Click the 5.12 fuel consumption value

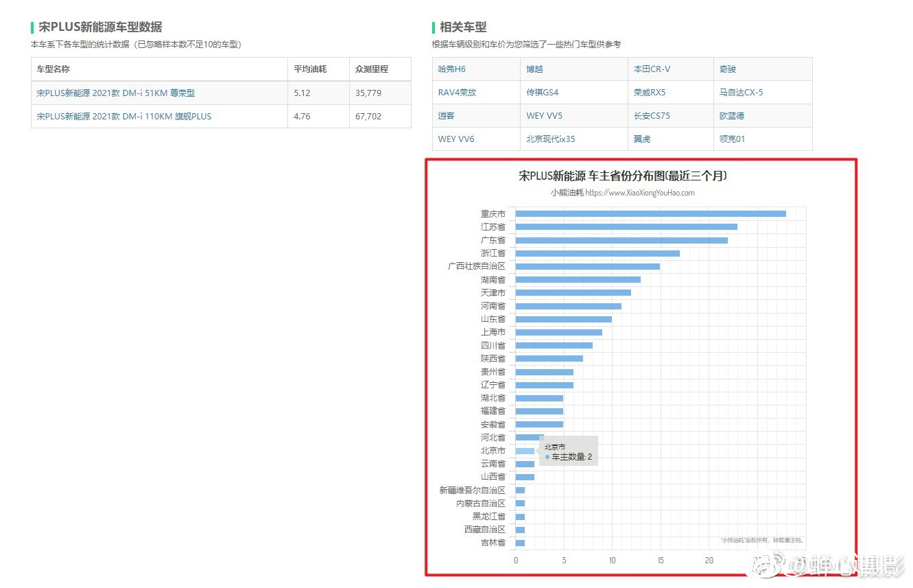pyautogui.click(x=302, y=93)
